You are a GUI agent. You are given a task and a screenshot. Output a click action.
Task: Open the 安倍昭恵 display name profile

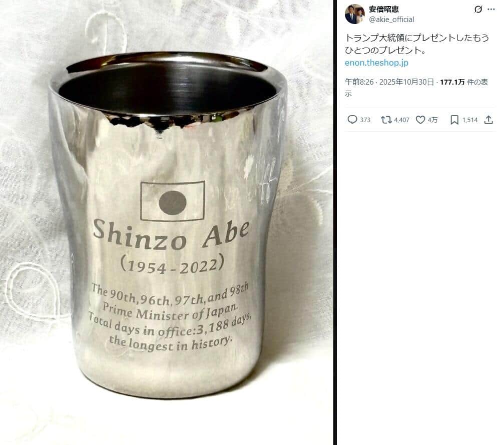point(384,10)
